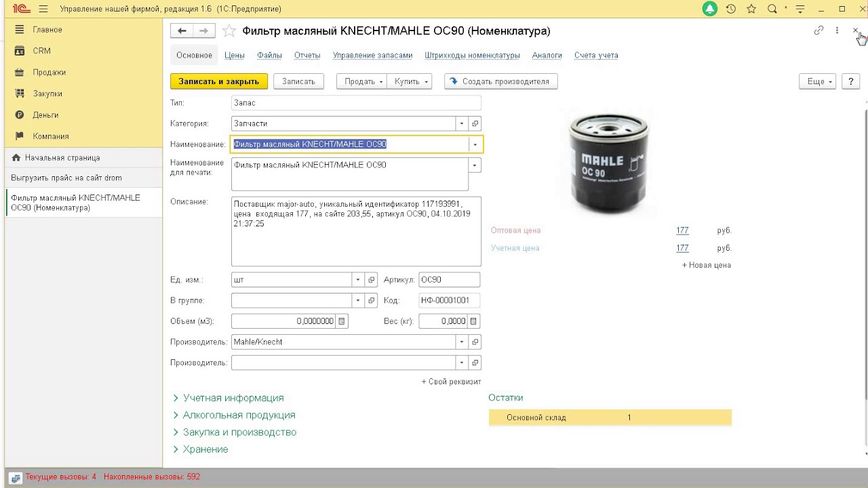Open favorites star in title bar
The width and height of the screenshot is (868, 488).
(751, 9)
